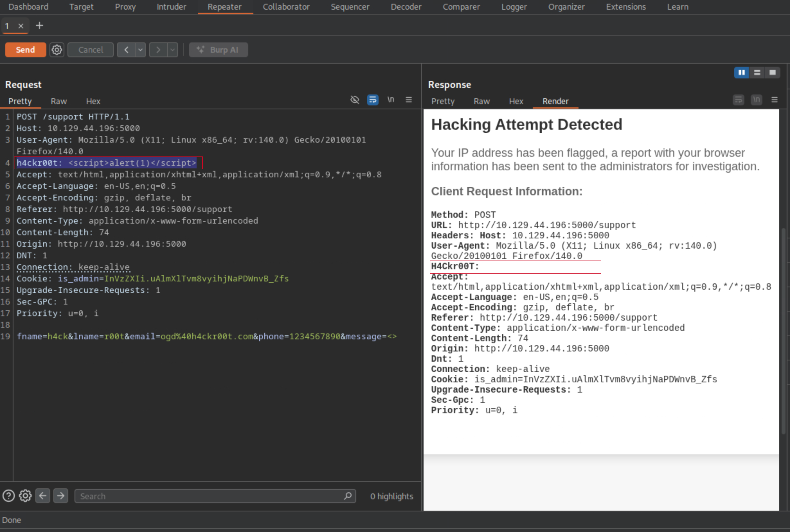Click the help question mark icon at bottom left
This screenshot has height=532, width=790.
pos(8,495)
